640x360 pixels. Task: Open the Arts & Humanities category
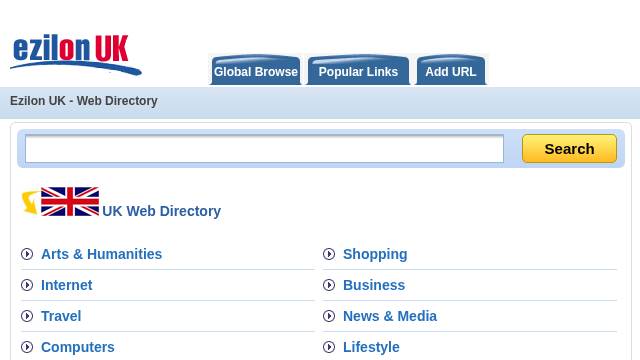point(102,254)
